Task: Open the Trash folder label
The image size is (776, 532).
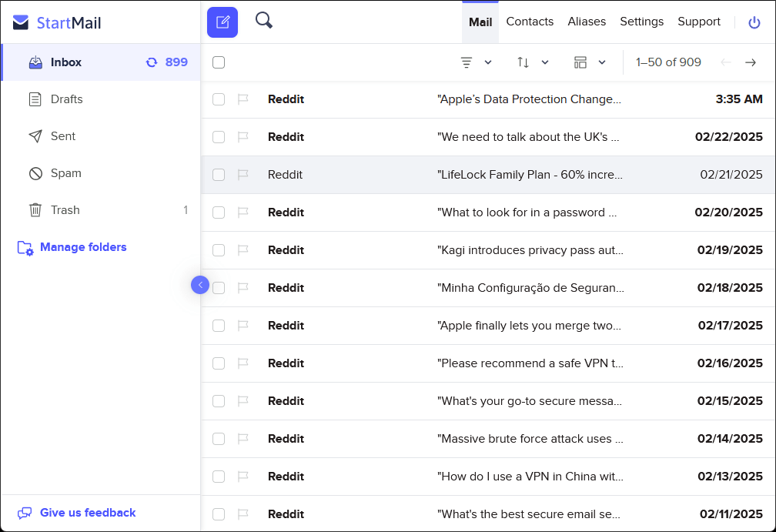Action: (x=65, y=210)
